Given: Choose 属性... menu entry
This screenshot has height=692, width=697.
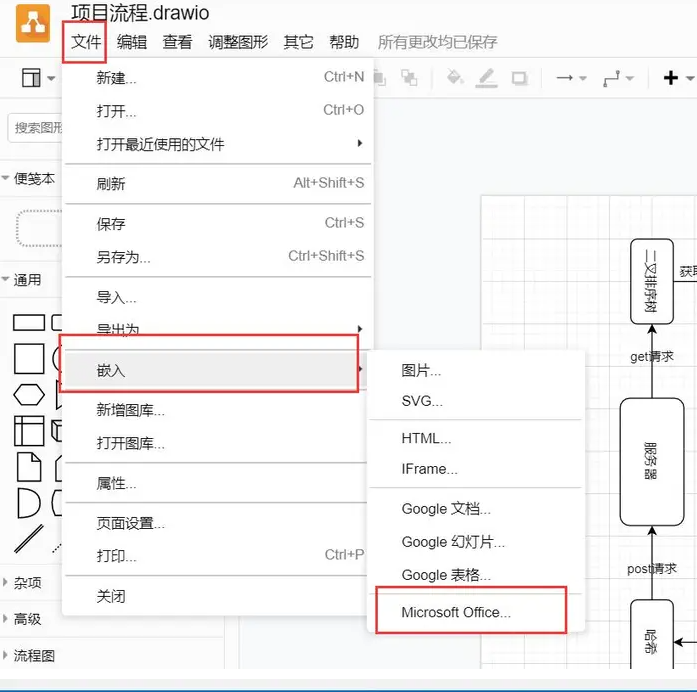Looking at the screenshot, I should 216,483.
